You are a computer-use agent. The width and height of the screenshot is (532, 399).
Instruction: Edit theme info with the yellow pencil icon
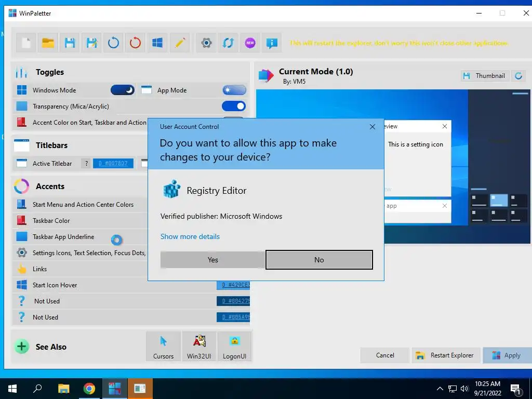tap(179, 43)
